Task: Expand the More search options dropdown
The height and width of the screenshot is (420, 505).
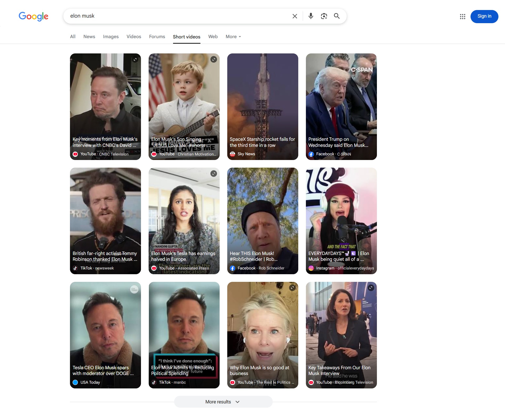Action: [x=233, y=37]
